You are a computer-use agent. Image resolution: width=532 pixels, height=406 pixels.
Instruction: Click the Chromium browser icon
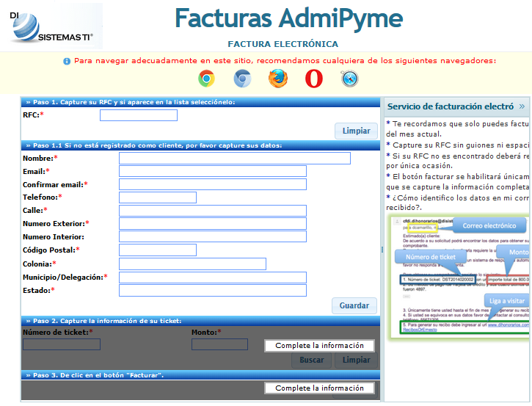pos(242,79)
